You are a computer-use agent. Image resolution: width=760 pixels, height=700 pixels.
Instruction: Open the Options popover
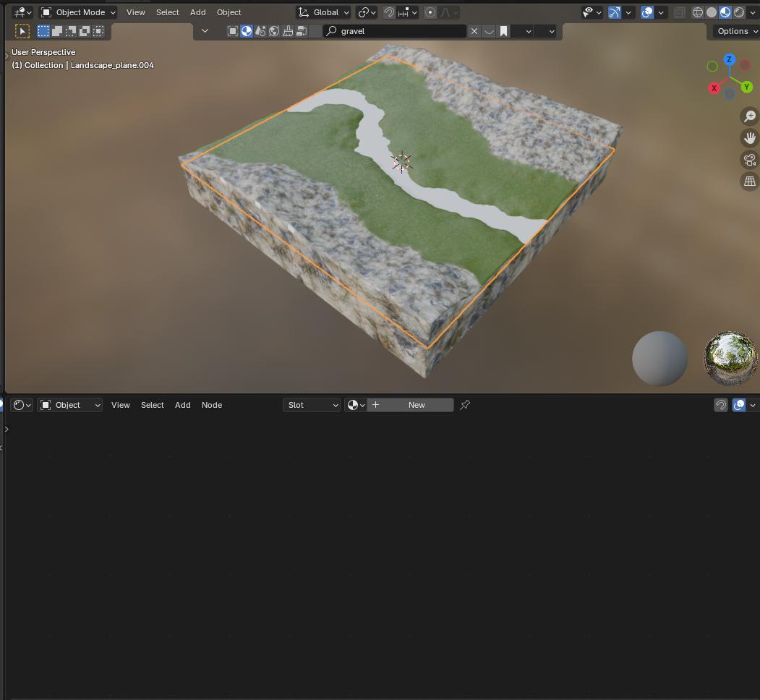click(733, 31)
